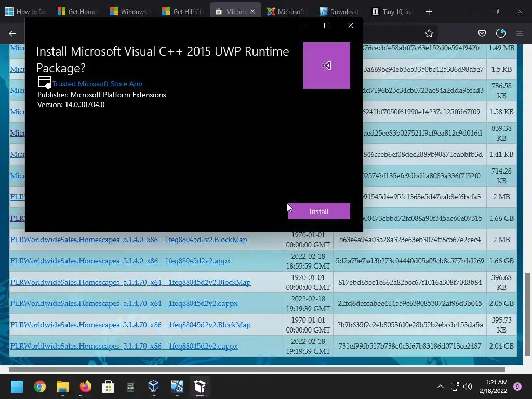Maximize the installer dialog window
The height and width of the screenshot is (399, 532).
click(x=327, y=25)
